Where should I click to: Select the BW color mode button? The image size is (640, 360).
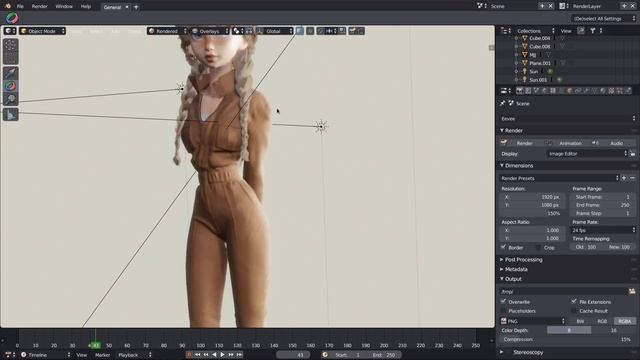(x=580, y=321)
